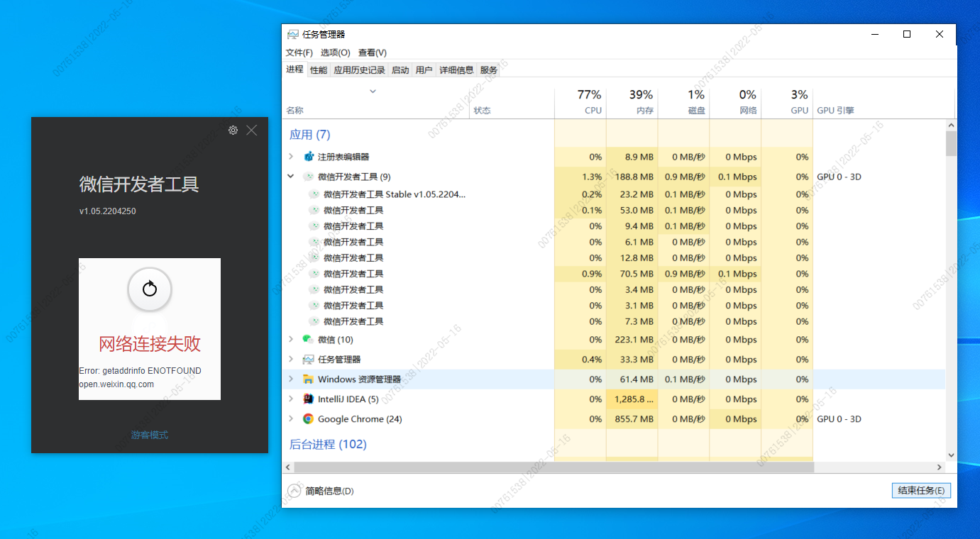The image size is (980, 539).
Task: Sort by the 名称 column header
Action: pyautogui.click(x=294, y=111)
